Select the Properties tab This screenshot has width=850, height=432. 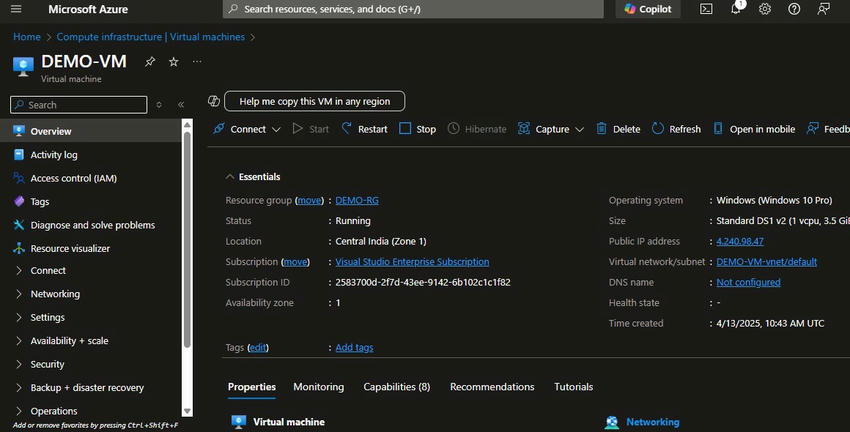click(252, 386)
